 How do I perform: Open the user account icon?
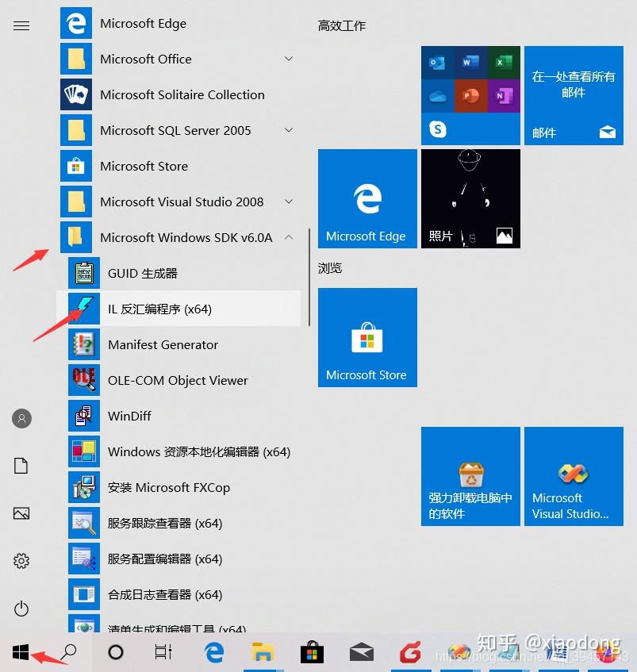pyautogui.click(x=21, y=418)
